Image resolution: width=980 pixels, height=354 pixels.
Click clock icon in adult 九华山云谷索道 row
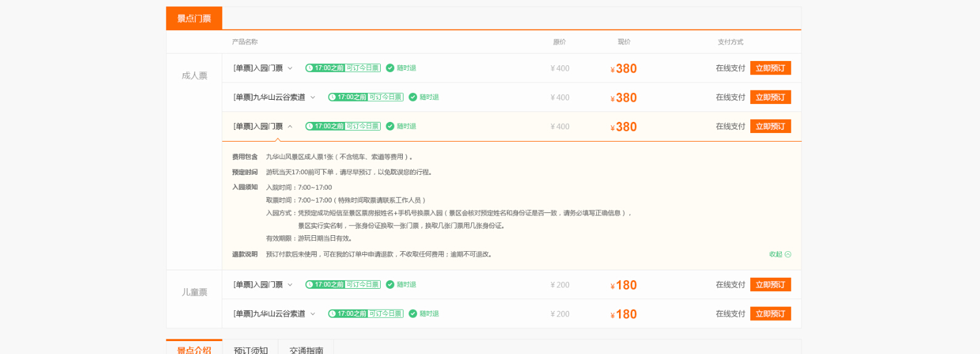click(x=333, y=97)
